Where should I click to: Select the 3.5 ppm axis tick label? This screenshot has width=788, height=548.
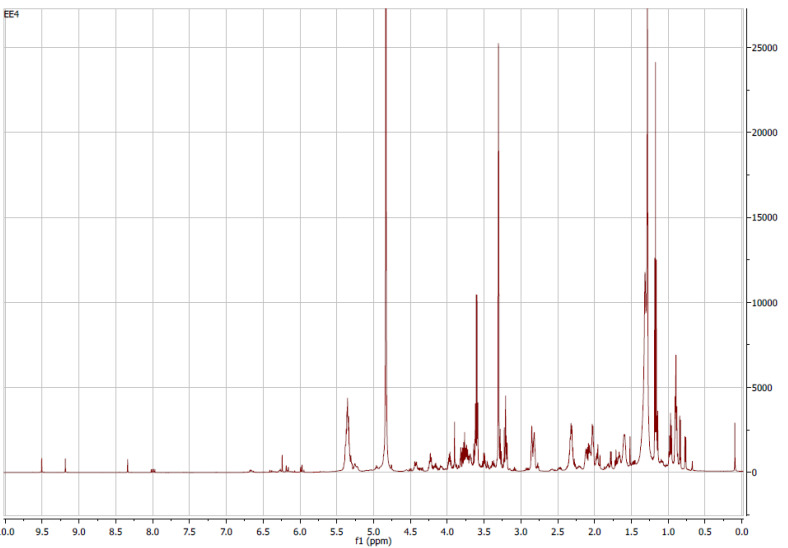click(x=484, y=532)
